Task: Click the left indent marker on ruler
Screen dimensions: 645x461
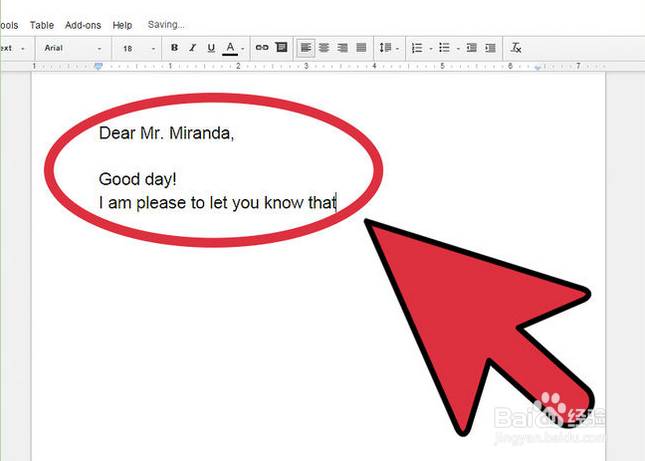Action: click(98, 67)
